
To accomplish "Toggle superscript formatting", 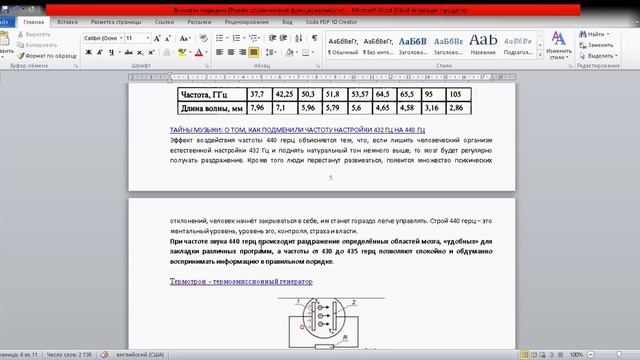I will point(151,52).
